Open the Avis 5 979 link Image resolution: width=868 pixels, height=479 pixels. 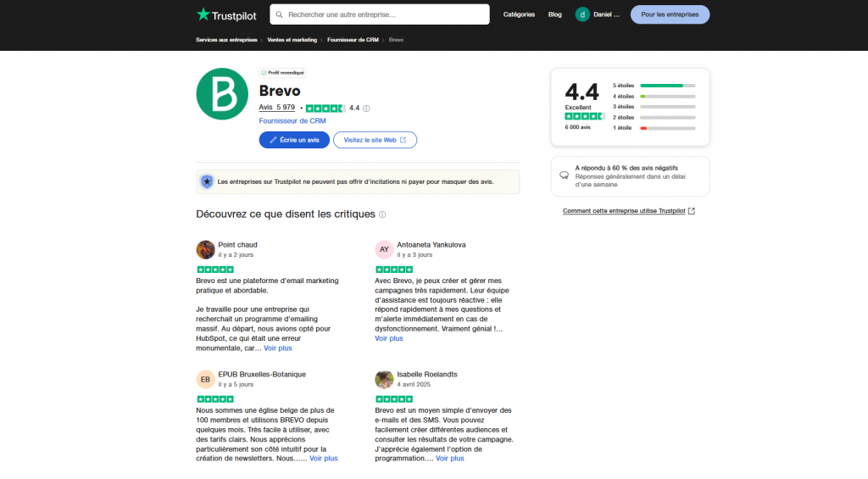pyautogui.click(x=277, y=108)
